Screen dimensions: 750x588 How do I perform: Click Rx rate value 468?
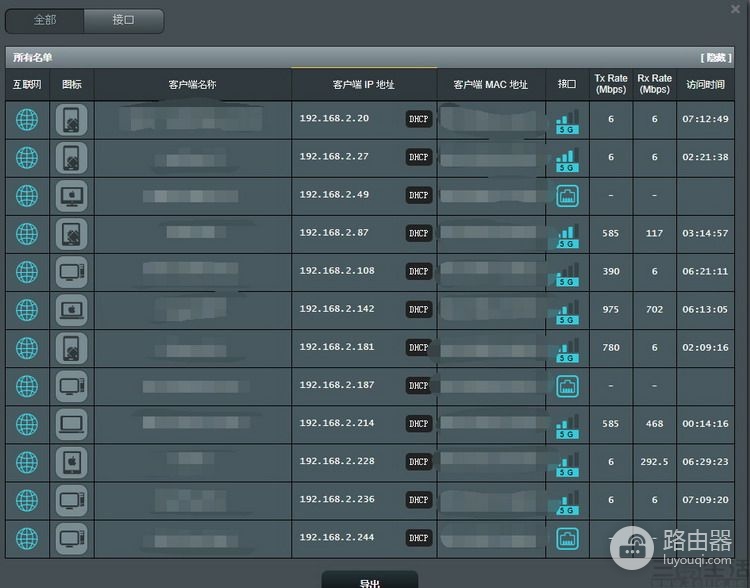coord(654,424)
